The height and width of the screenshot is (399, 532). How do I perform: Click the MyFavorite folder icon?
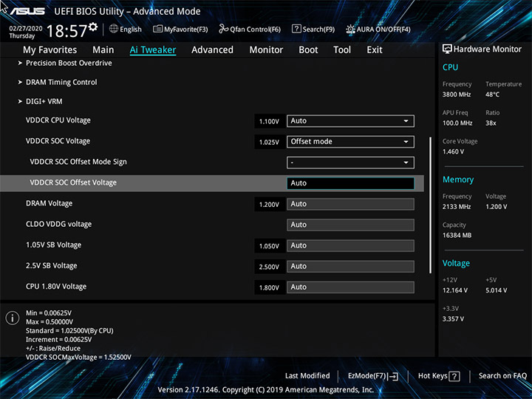click(157, 29)
